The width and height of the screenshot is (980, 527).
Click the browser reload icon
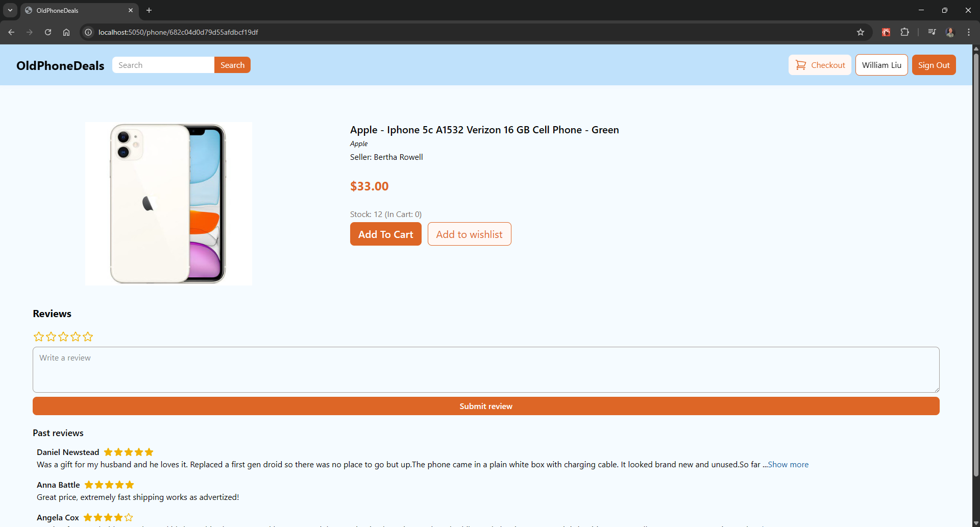click(47, 32)
